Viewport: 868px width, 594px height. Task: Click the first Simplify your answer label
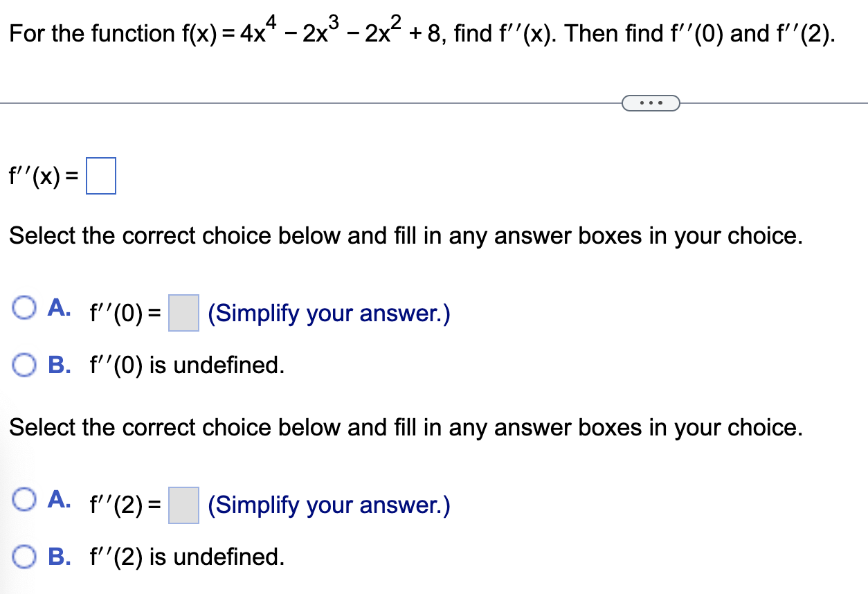328,313
